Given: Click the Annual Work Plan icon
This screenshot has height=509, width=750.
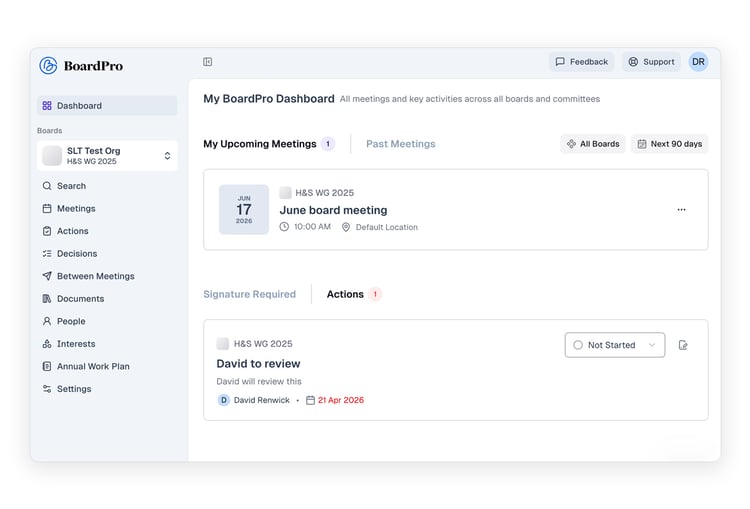Looking at the screenshot, I should 47,366.
